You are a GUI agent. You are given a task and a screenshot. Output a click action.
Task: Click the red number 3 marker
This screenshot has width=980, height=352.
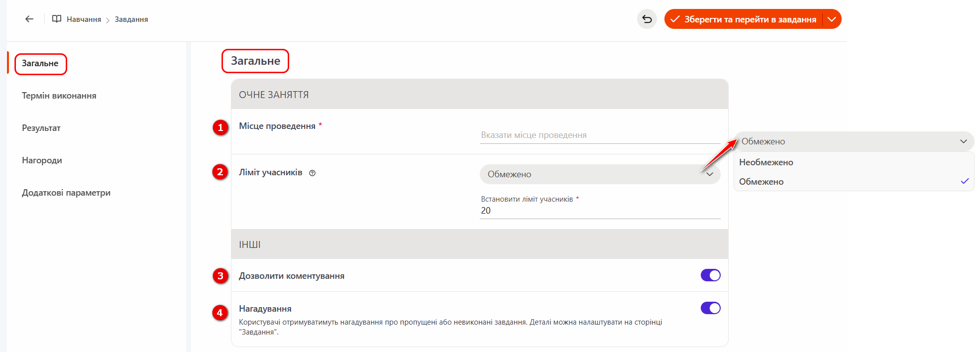coord(220,276)
